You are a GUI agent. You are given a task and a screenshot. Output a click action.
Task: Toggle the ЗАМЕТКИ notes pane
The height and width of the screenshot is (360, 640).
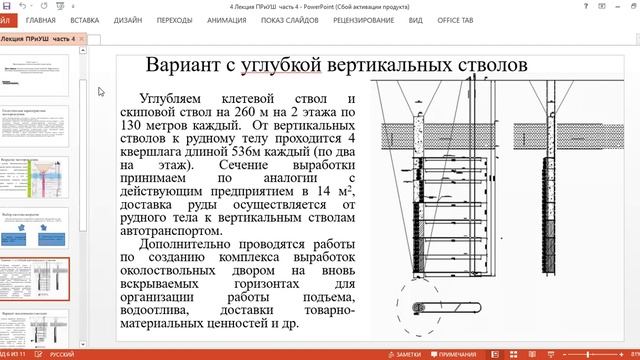(404, 354)
